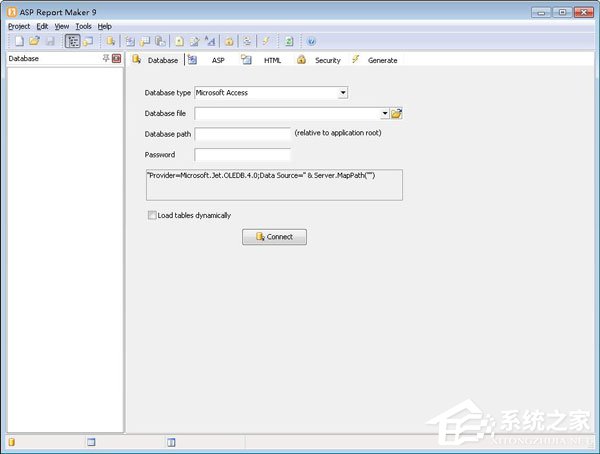The height and width of the screenshot is (454, 600).
Task: Open security settings via the toolbar padlock icon
Action: point(229,41)
